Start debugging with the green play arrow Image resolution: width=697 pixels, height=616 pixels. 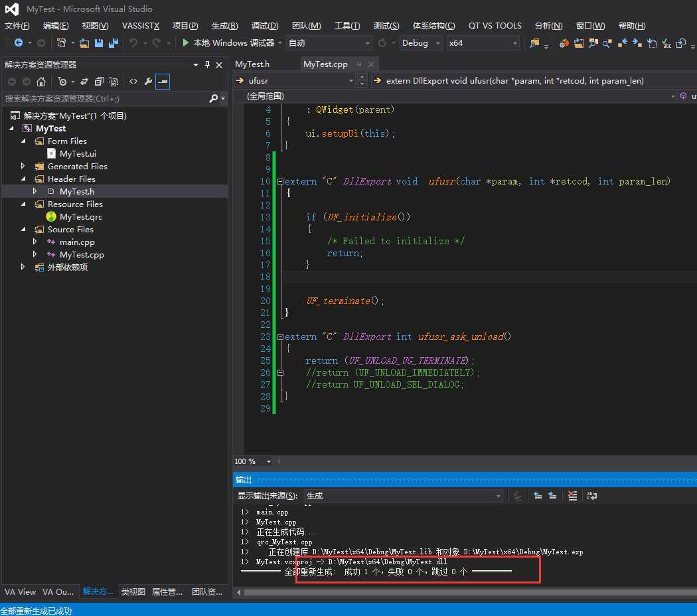click(185, 42)
